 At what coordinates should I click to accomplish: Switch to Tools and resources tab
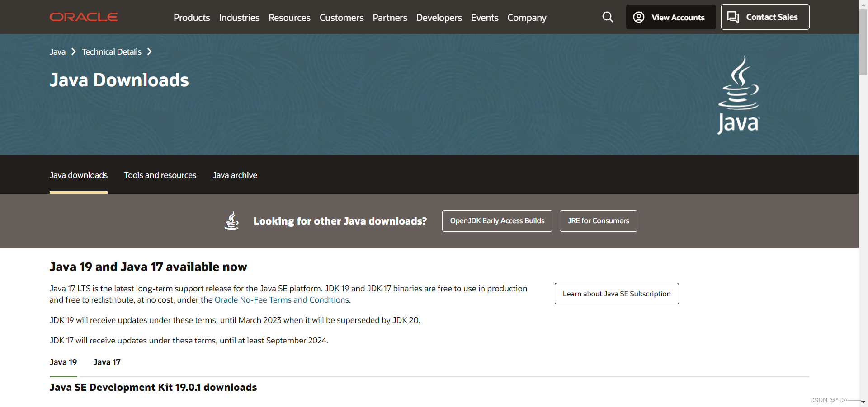160,175
